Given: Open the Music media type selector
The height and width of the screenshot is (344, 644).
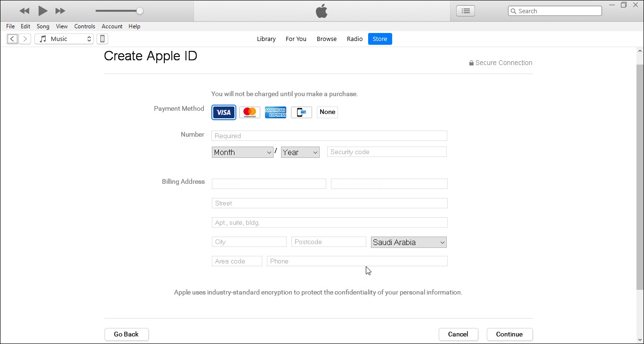Looking at the screenshot, I should coord(64,39).
